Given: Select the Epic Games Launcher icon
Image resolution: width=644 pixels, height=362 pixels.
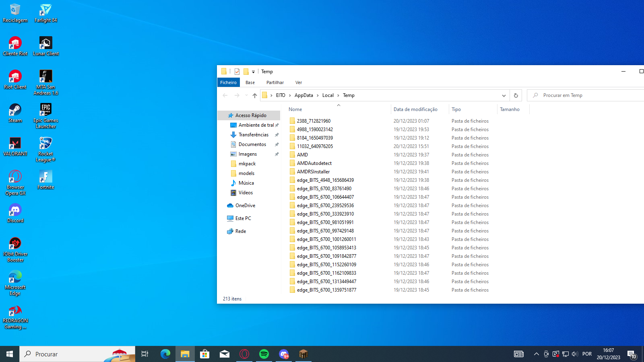Looking at the screenshot, I should [x=45, y=116].
